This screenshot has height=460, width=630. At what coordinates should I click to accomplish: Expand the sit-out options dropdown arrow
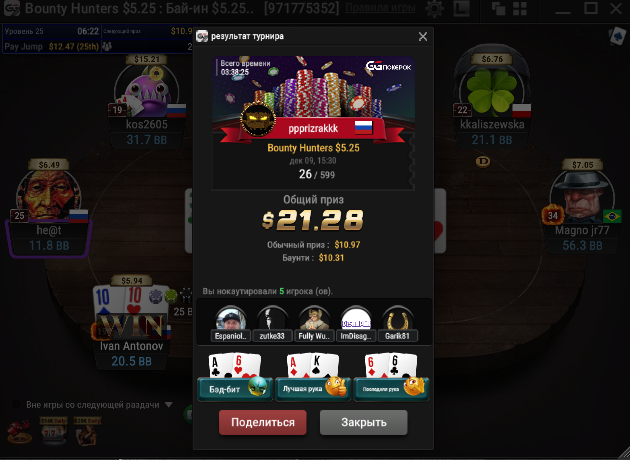pos(169,405)
